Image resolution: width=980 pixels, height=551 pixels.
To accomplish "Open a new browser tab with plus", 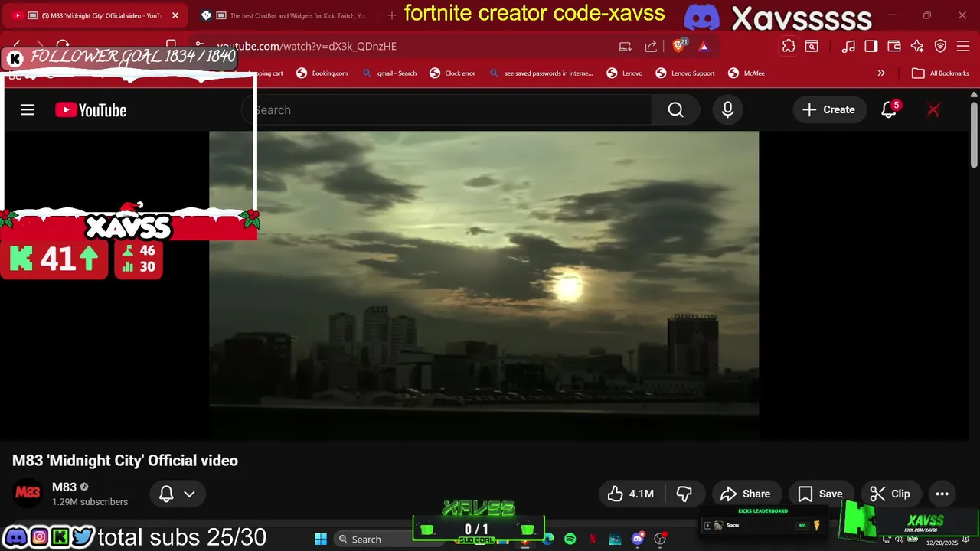I will pyautogui.click(x=392, y=15).
